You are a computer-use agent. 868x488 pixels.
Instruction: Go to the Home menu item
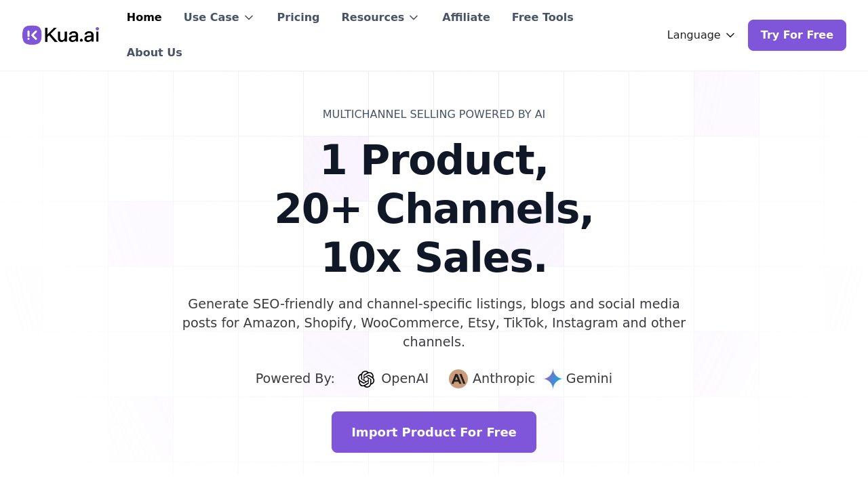tap(144, 18)
